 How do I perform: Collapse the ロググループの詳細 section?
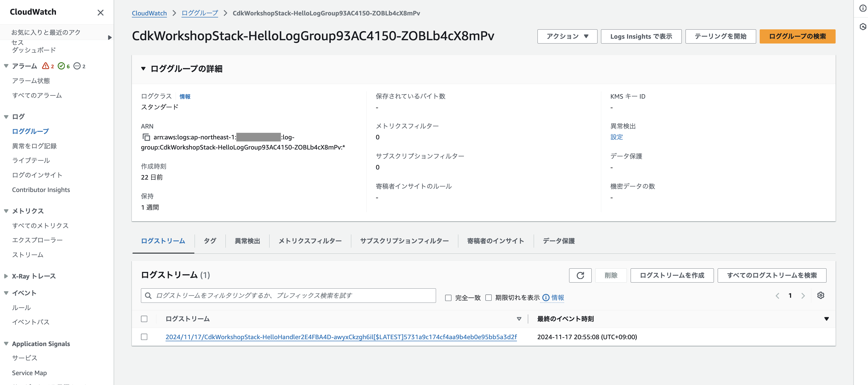(143, 69)
